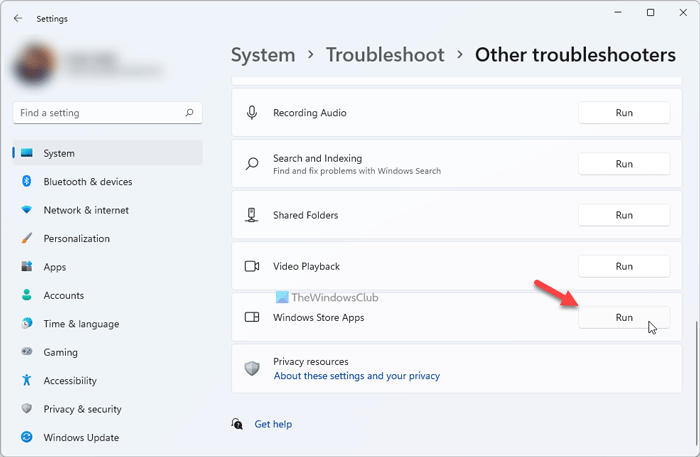Run the Recording Audio troubleshooter
Image resolution: width=700 pixels, height=457 pixels.
pyautogui.click(x=624, y=113)
